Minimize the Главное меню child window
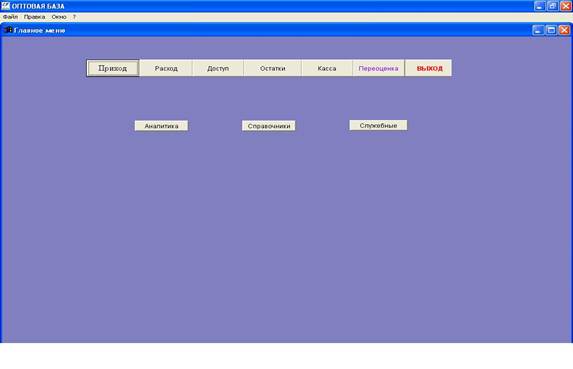Viewport: 573px width, 369px height. click(537, 30)
